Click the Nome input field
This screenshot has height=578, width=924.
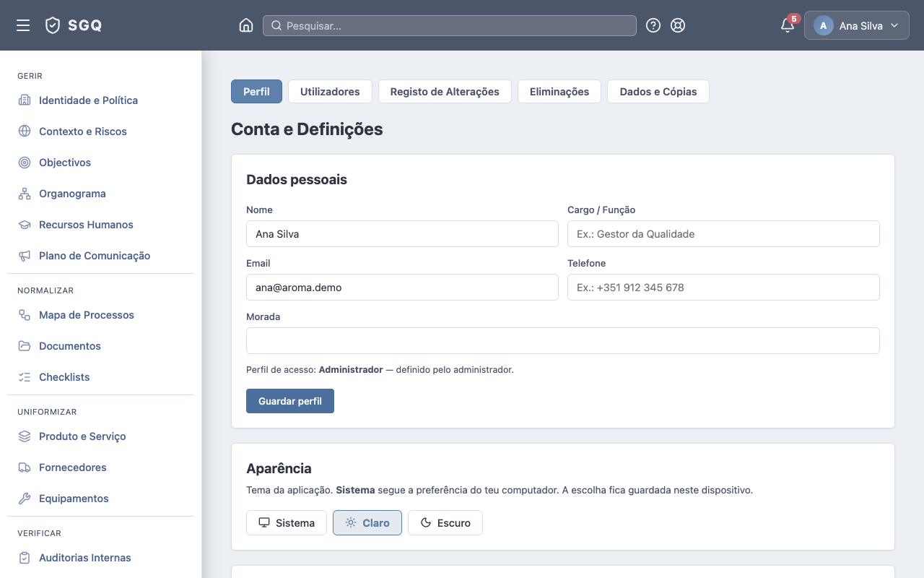coord(402,234)
